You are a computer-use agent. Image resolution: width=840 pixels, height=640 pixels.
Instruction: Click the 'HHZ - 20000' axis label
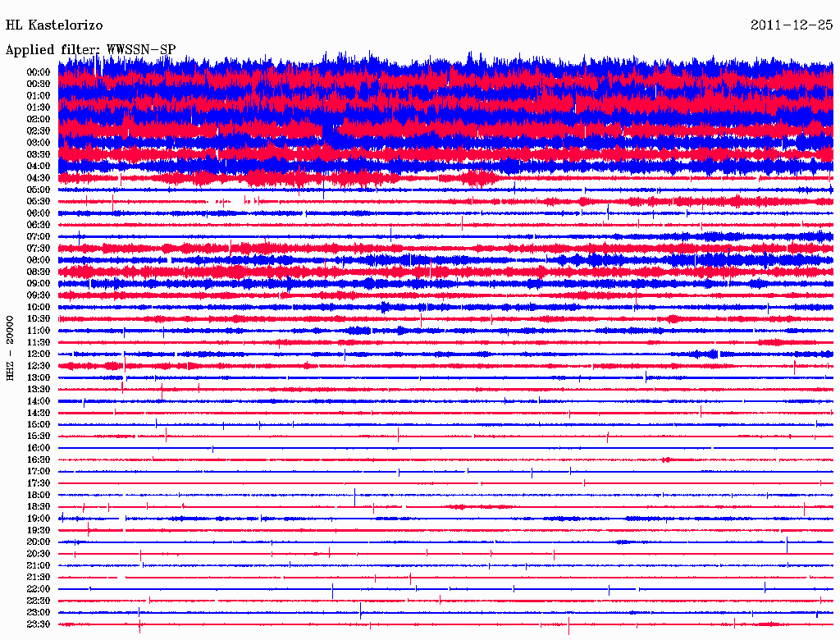tap(10, 348)
